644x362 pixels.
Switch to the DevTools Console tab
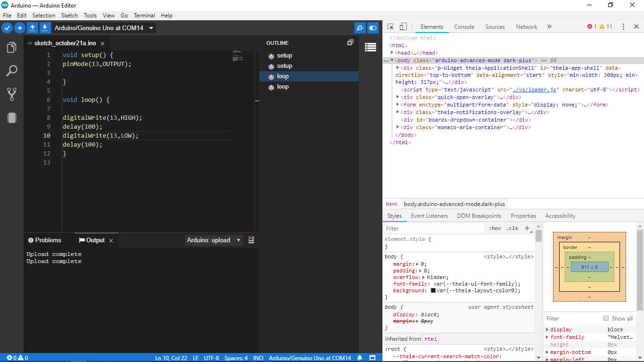[x=464, y=27]
